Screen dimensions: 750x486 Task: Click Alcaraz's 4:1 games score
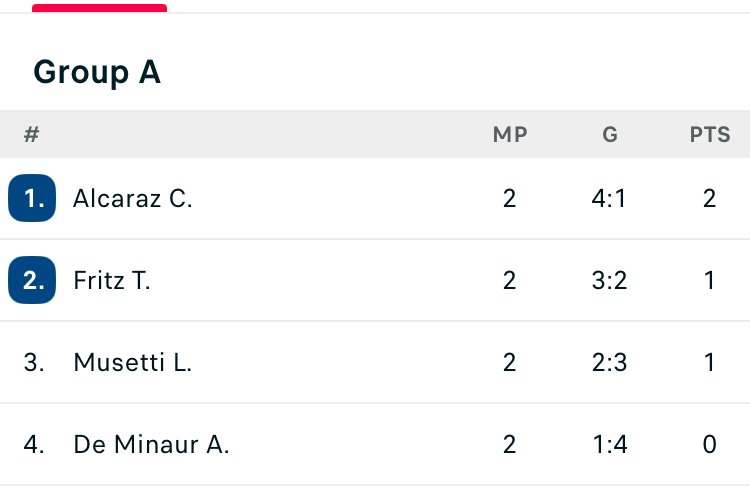610,198
